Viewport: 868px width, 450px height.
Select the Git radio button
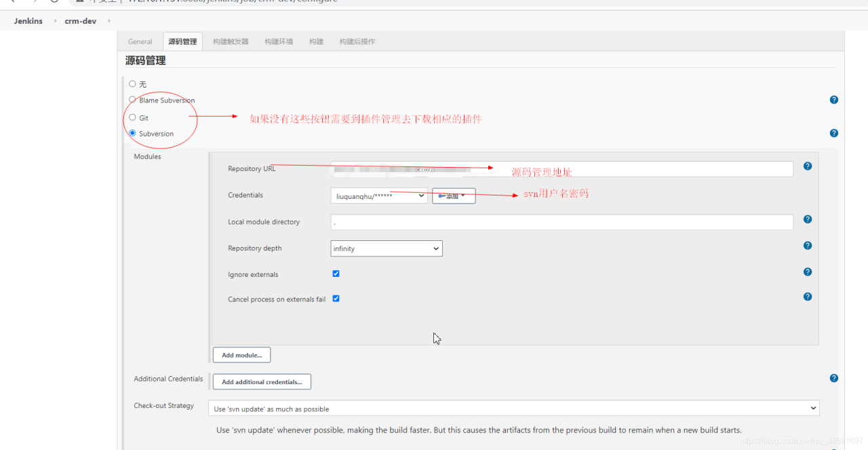point(132,117)
